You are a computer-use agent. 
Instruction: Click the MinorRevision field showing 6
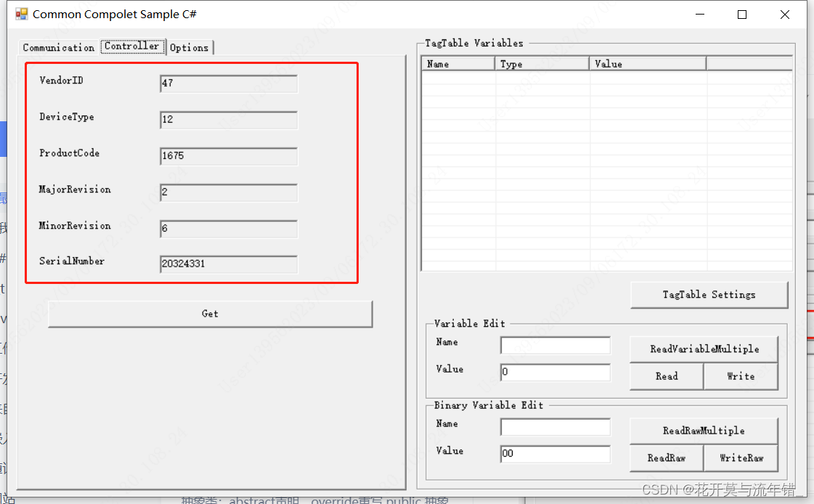(229, 228)
